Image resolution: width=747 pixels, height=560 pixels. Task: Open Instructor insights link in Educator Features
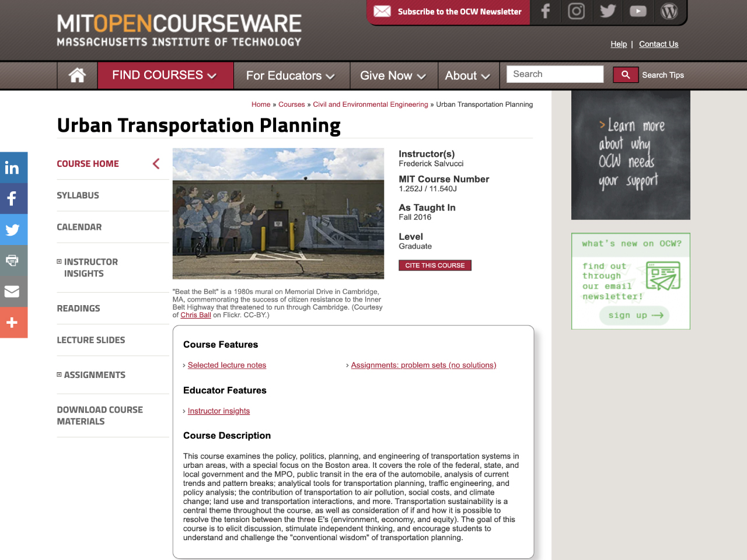click(219, 411)
